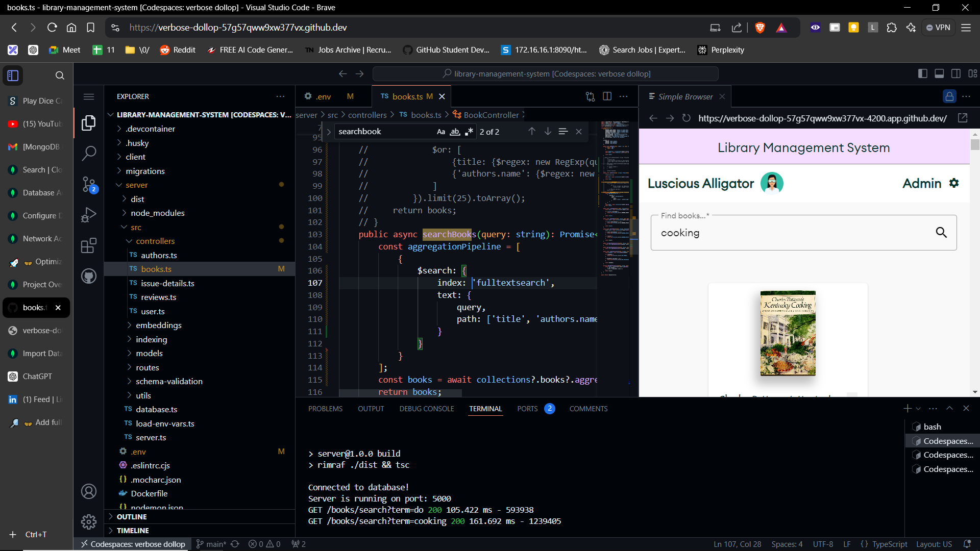
Task: Open the .env editor tab
Action: 323,96
